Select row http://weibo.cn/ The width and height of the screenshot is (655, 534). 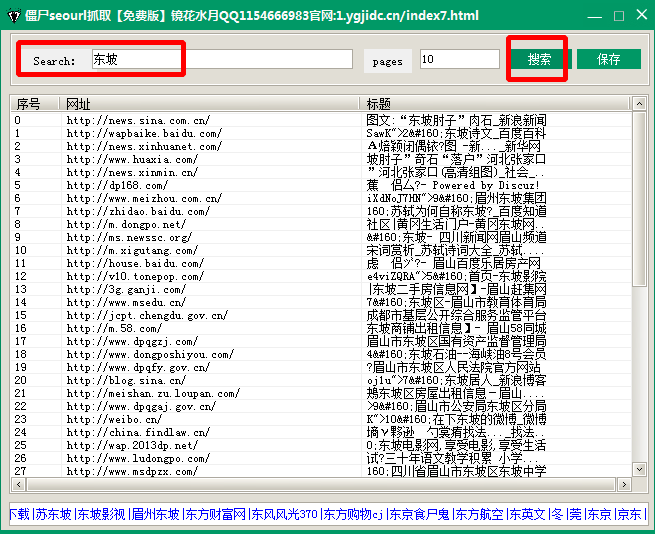click(321, 419)
